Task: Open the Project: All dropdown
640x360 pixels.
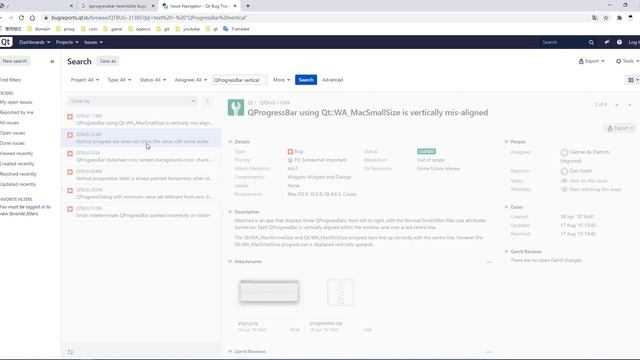Action: pos(85,80)
